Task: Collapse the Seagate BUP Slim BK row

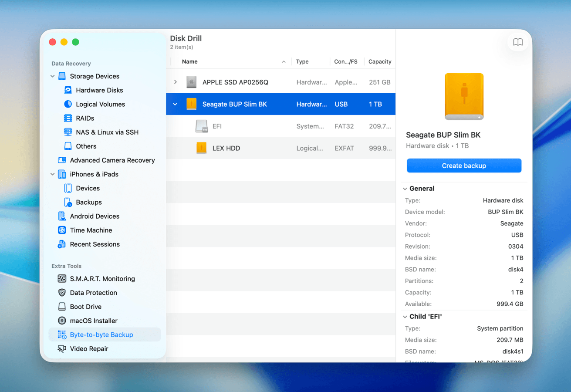Action: pyautogui.click(x=176, y=104)
